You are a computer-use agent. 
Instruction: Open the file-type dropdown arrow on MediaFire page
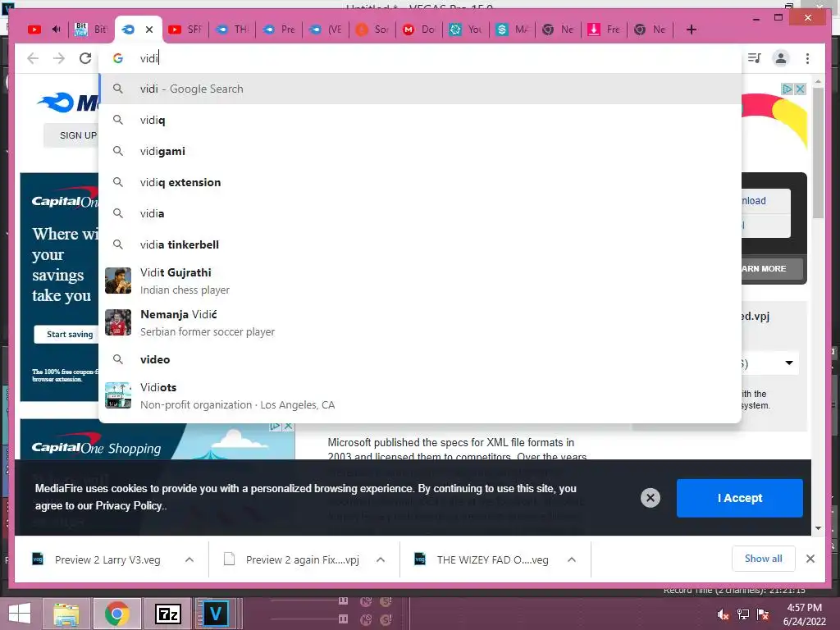(788, 363)
